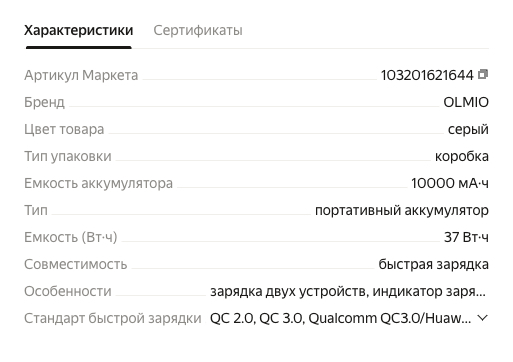Click the article number 103201621644
The height and width of the screenshot is (362, 513).
coord(427,75)
